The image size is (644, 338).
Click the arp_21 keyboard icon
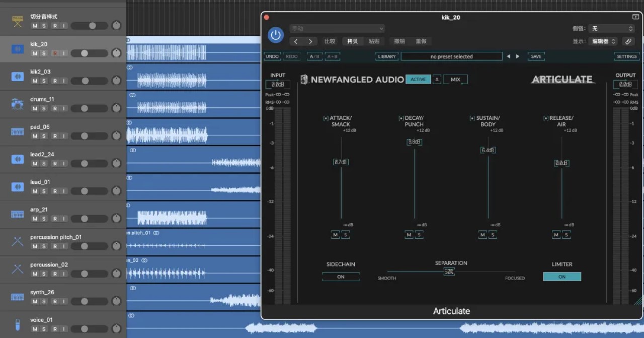click(x=18, y=214)
